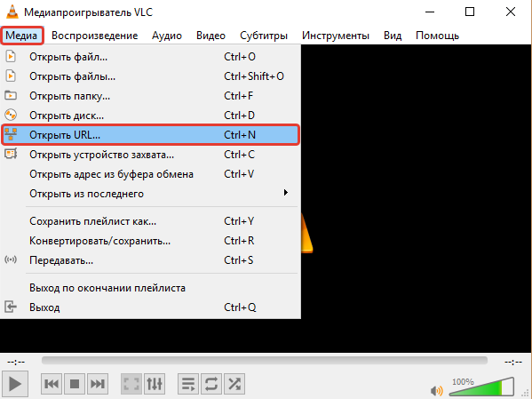Toggle shuffle random playback
The image size is (532, 399).
coord(234,384)
